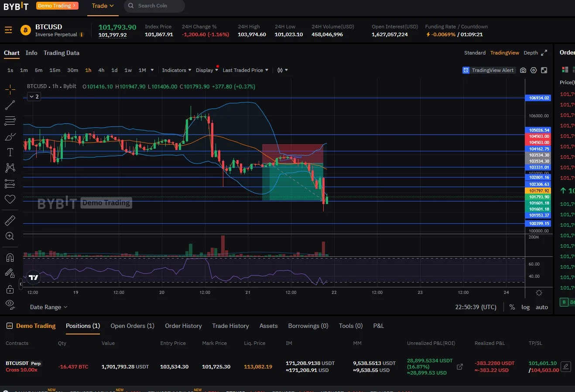Switch to the Info tab
The image size is (575, 392).
(31, 53)
